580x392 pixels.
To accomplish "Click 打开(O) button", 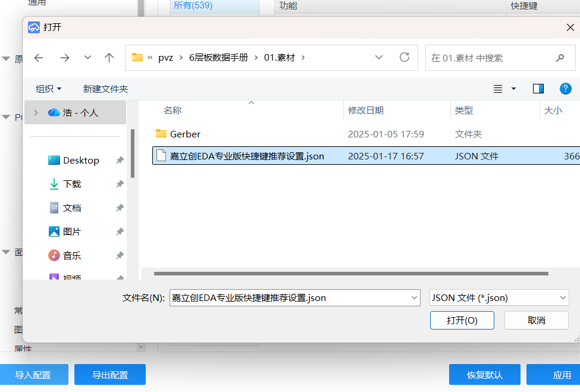I will click(462, 320).
